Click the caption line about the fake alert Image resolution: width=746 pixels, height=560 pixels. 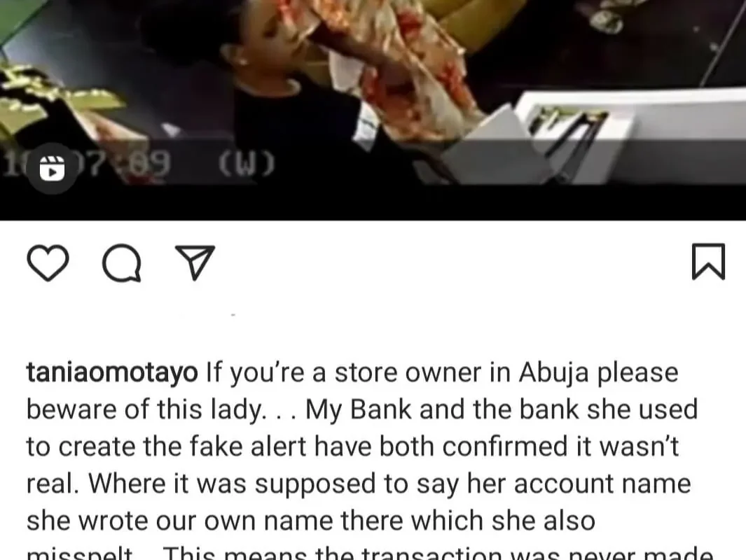coord(352,447)
